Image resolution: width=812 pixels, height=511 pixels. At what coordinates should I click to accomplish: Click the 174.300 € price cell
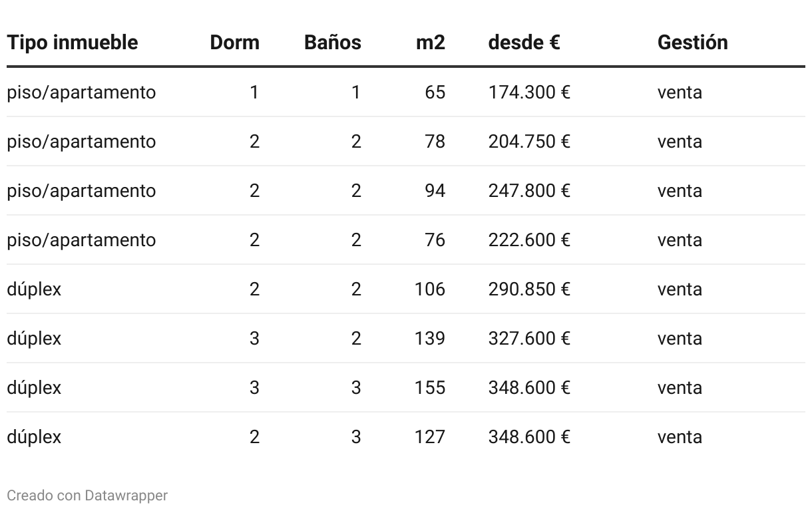click(529, 92)
